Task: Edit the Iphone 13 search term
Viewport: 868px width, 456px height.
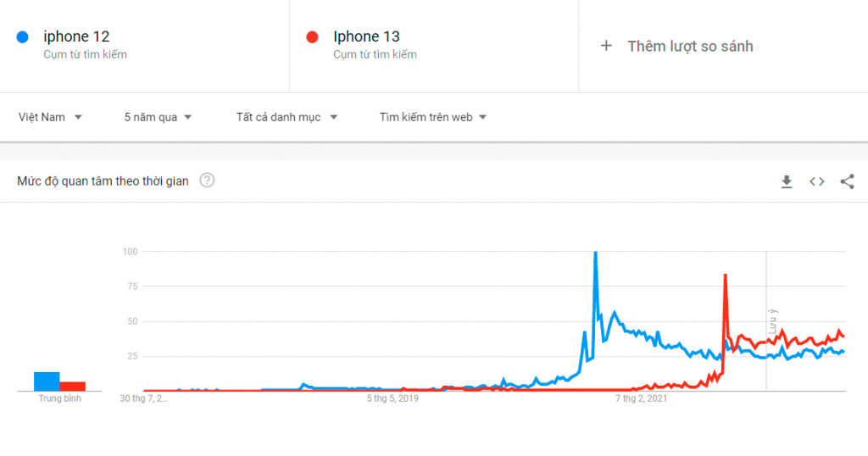Action: [x=366, y=36]
